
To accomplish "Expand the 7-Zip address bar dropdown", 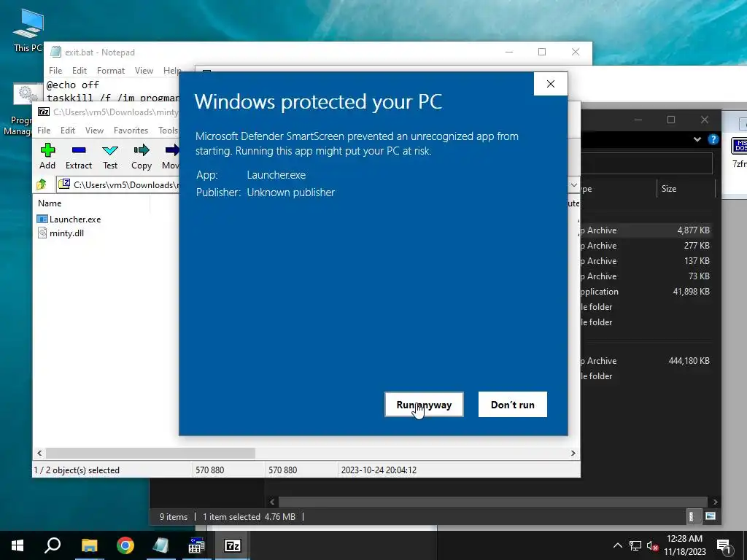I will pos(573,184).
